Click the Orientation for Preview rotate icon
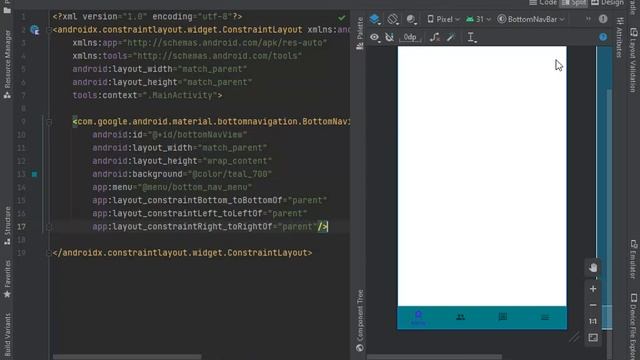Viewport: 640px width, 360px height. point(393,19)
